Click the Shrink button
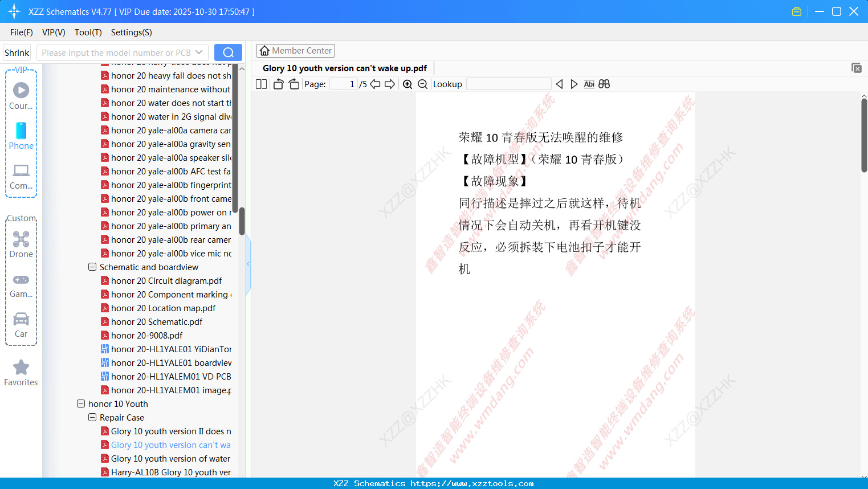 [x=17, y=52]
